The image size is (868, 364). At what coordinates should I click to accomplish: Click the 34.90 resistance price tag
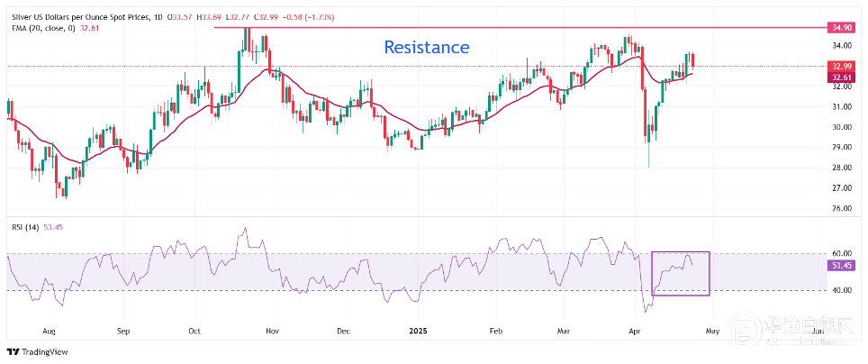(x=842, y=29)
